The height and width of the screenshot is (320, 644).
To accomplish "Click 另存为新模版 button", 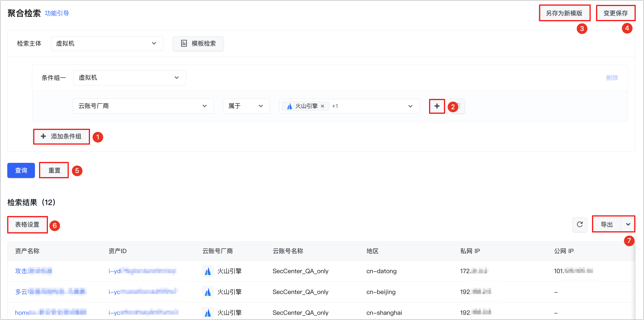I will 564,13.
